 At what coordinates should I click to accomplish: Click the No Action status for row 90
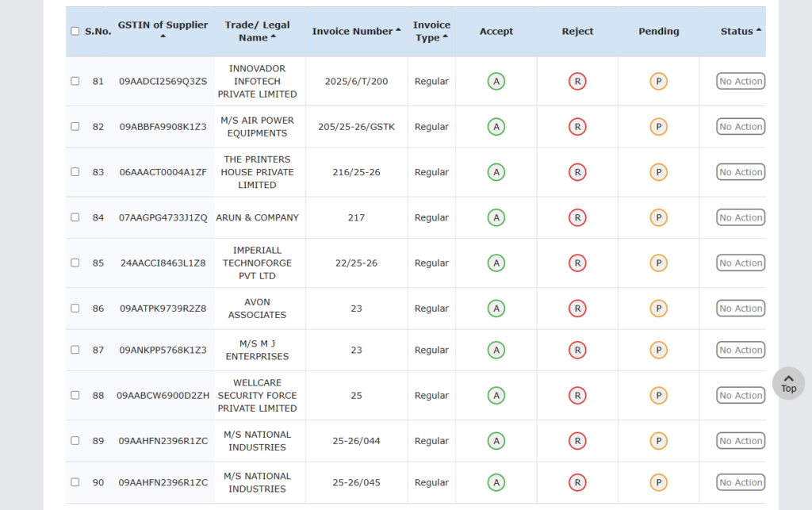click(741, 482)
